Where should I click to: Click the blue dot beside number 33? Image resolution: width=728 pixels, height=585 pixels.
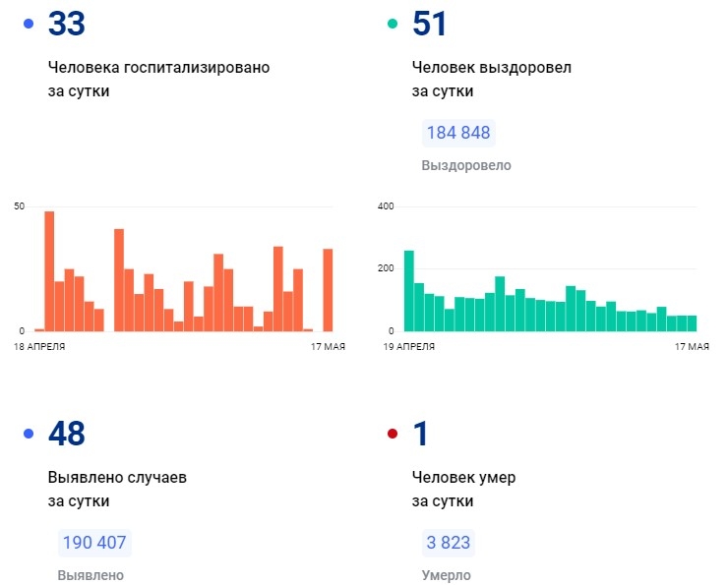(29, 24)
